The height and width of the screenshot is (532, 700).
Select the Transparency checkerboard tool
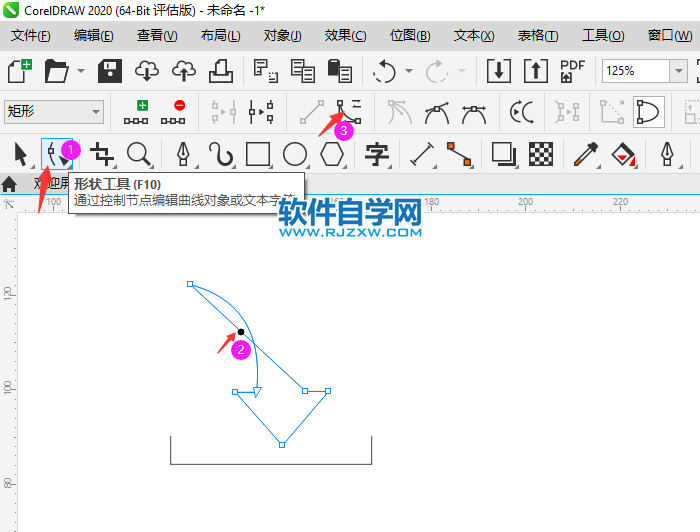(x=541, y=154)
